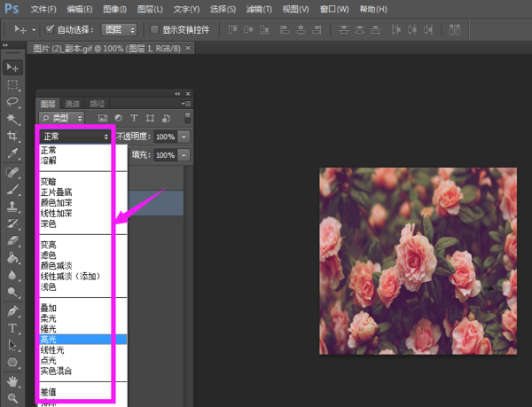Select the Zoom tool
This screenshot has height=407, width=532.
(x=12, y=398)
